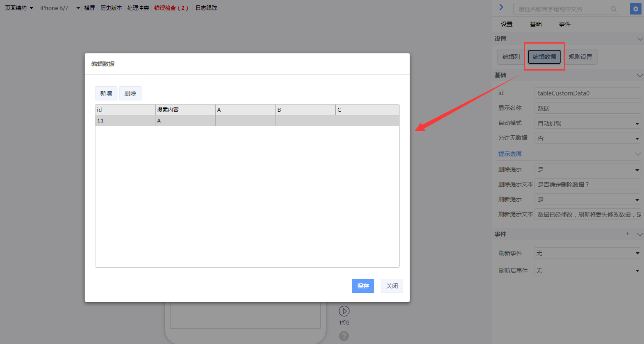
Task: Open the 页面结构 dropdown
Action: 19,8
